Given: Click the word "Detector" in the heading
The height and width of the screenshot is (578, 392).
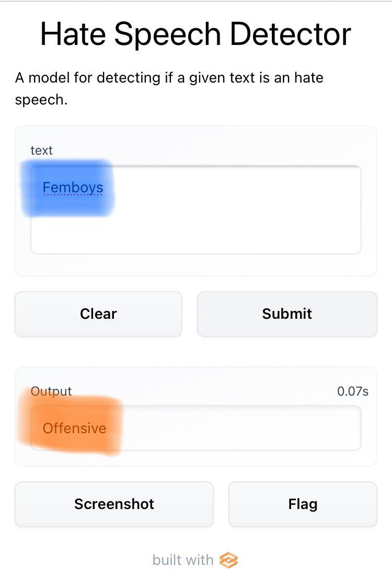Looking at the screenshot, I should coord(290,34).
